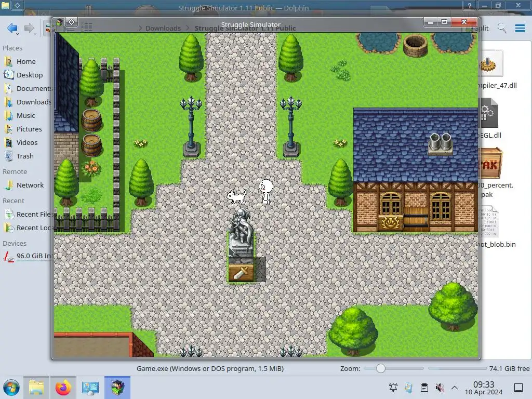Viewport: 532px width, 399px height.
Task: Launch Firefox from the taskbar
Action: pyautogui.click(x=63, y=388)
